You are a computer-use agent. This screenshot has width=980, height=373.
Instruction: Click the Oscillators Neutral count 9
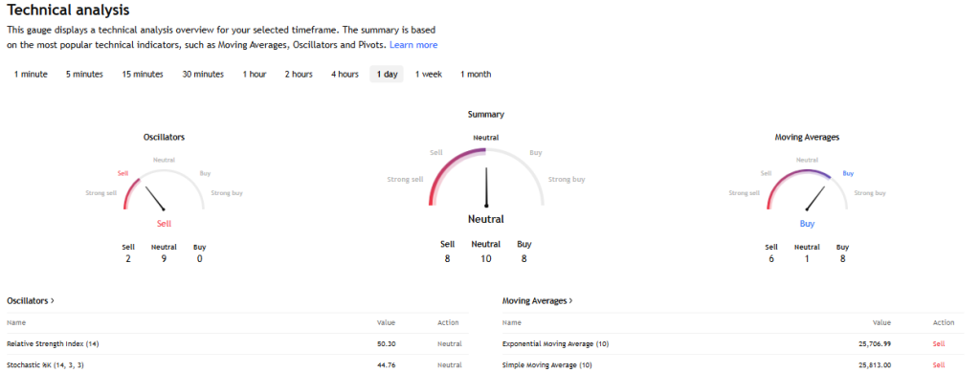click(x=164, y=258)
